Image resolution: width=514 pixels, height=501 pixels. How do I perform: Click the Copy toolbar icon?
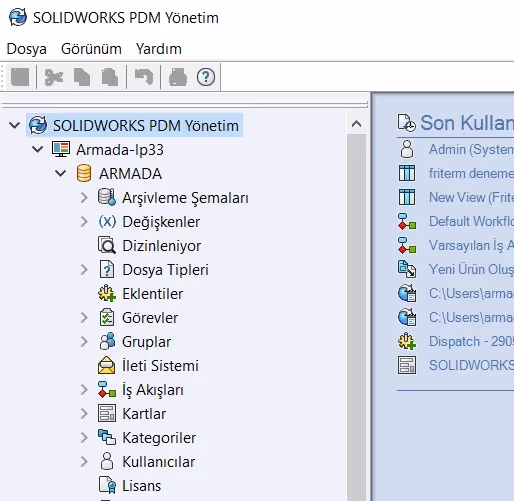(82, 77)
